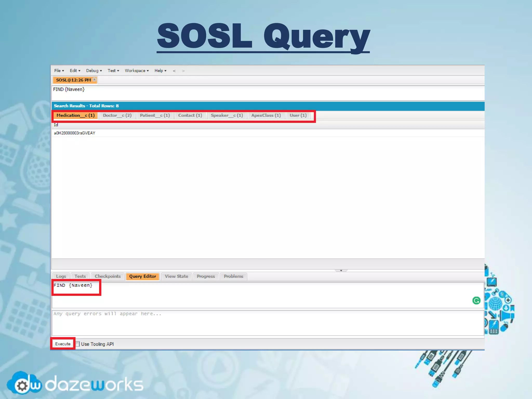
Task: Click the forward navigation arrow in menu bar
Action: click(183, 71)
